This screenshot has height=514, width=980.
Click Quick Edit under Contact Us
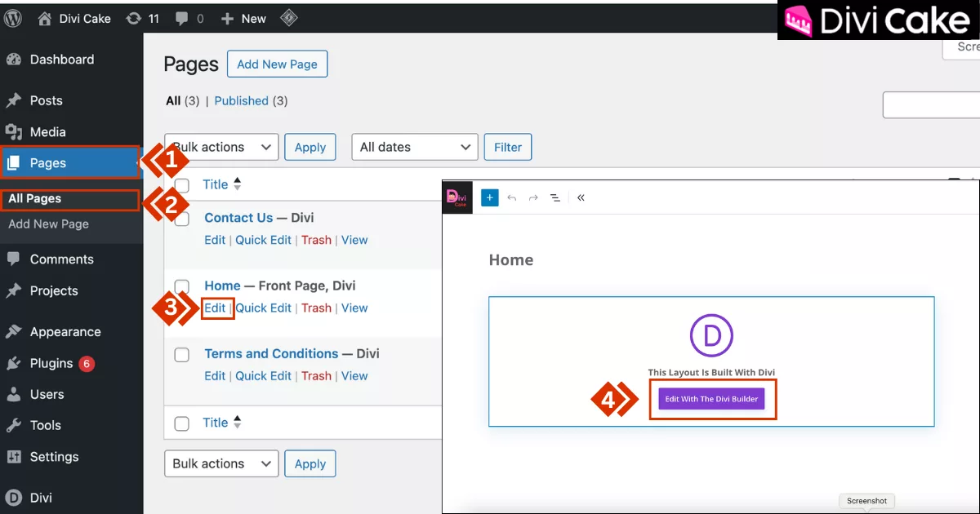(263, 240)
